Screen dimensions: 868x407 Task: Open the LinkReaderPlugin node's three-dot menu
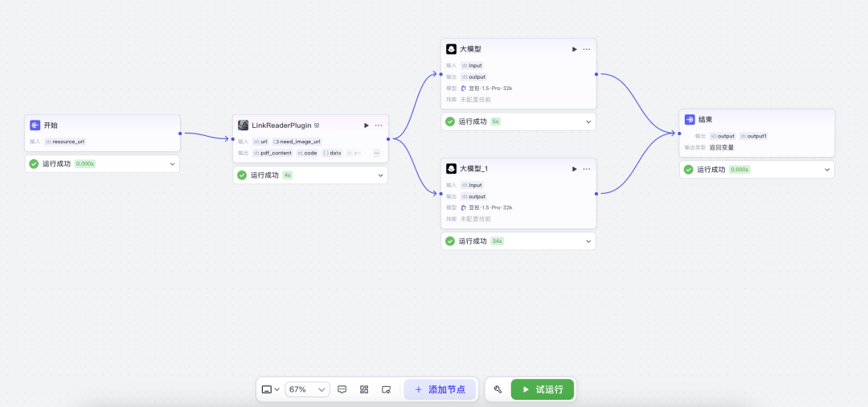(378, 125)
